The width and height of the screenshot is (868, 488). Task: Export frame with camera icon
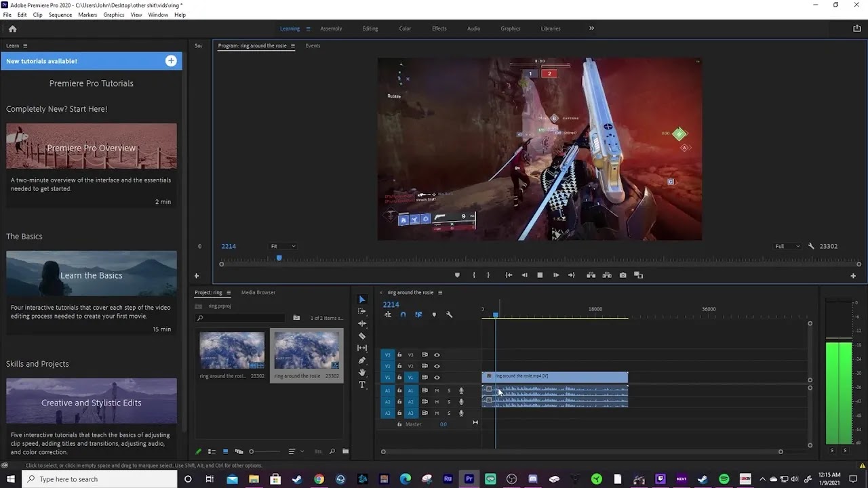tap(623, 275)
